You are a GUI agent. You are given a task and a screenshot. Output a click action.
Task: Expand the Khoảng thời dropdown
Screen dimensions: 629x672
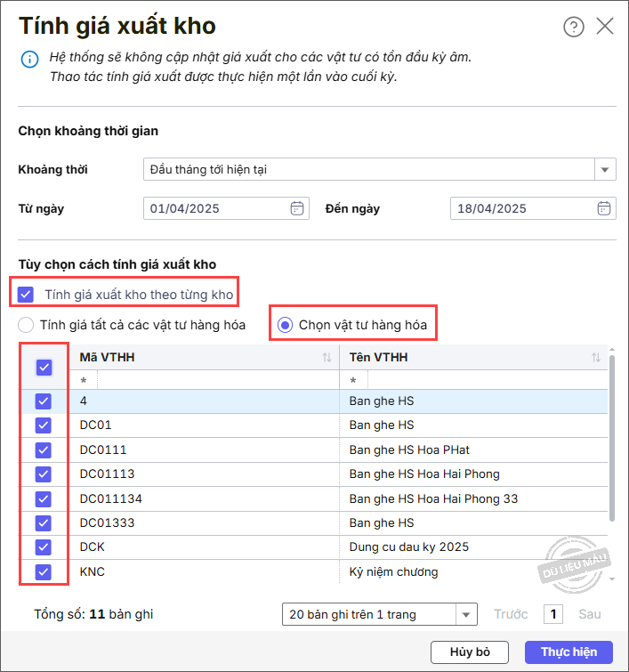pos(605,169)
